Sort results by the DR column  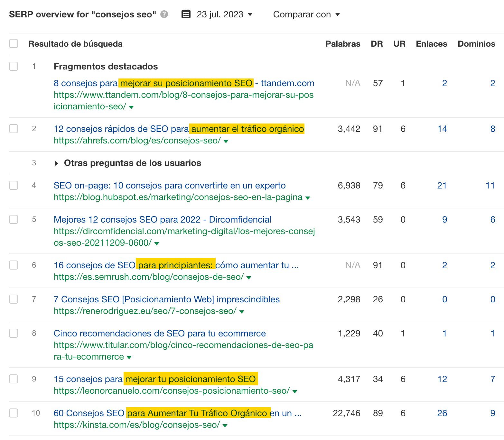pos(377,44)
